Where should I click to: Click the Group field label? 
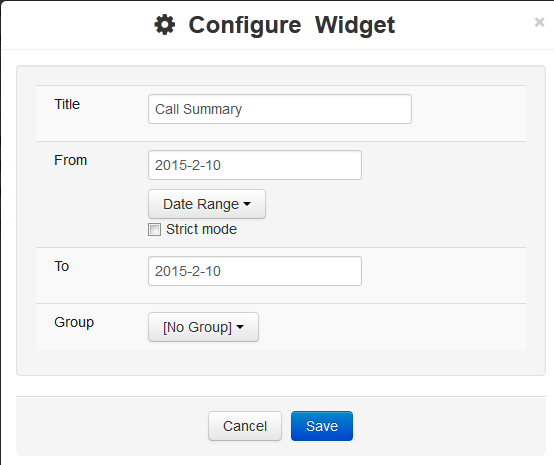point(74,322)
